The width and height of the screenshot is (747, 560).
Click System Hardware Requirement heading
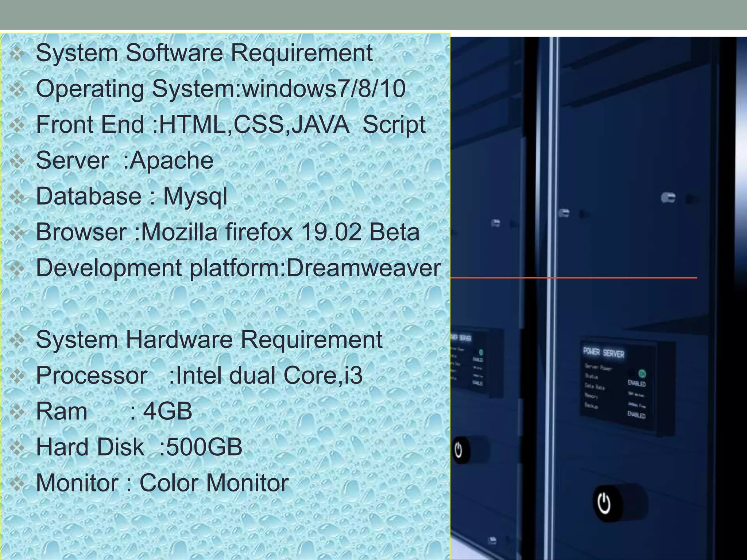[209, 339]
